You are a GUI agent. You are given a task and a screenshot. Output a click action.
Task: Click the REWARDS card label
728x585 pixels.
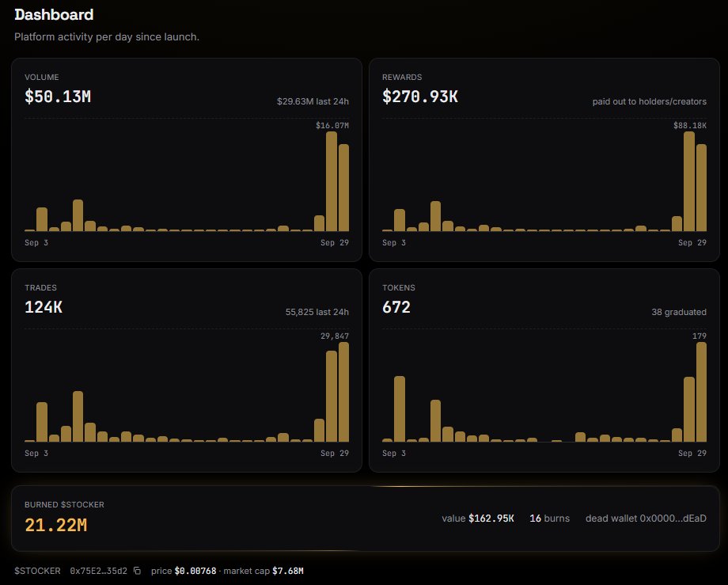402,77
